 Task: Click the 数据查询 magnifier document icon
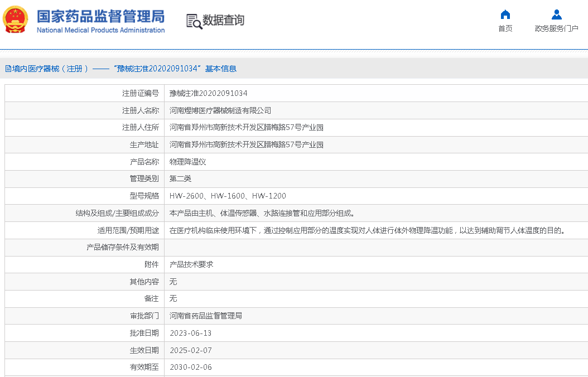(x=194, y=21)
